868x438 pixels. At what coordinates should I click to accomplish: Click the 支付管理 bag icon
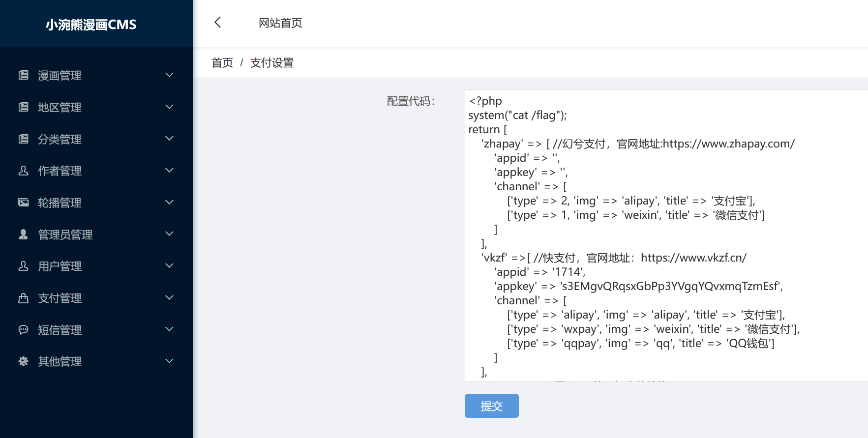tap(23, 297)
